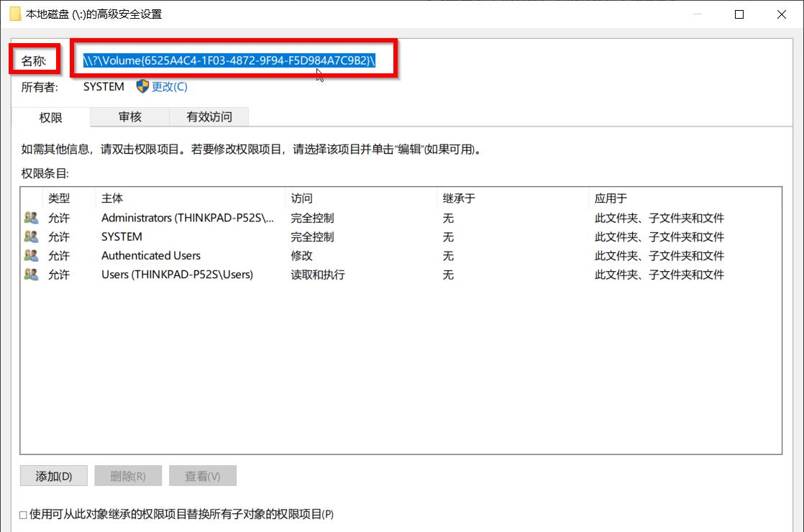Close the advanced security settings window
The image size is (804, 532).
coord(782,14)
